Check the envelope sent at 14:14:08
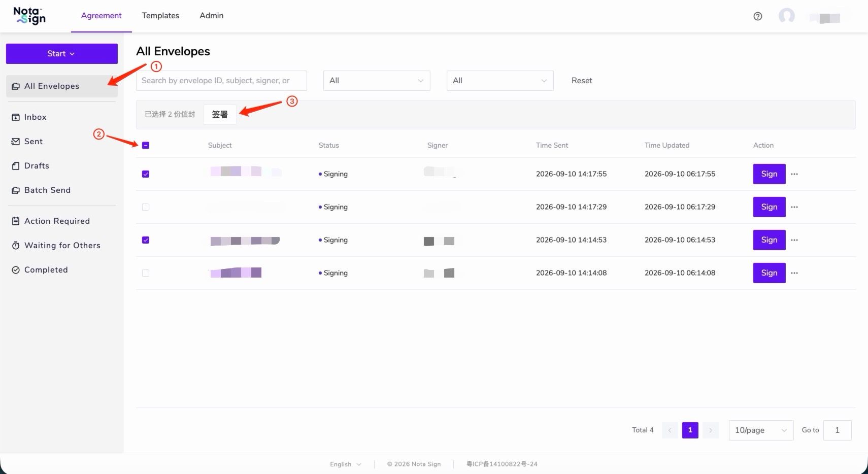Screen dimensions: 868x474 (x=146, y=273)
